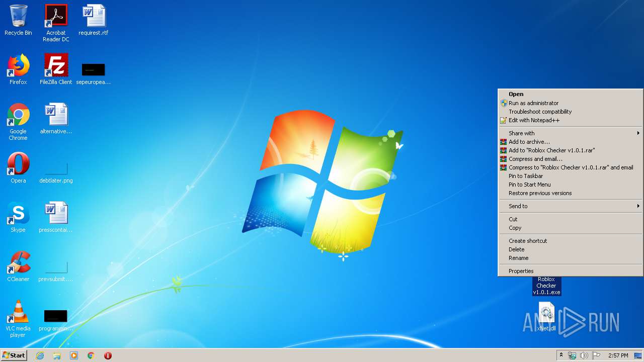
Task: Select Troubleshoot compatibility
Action: tap(571, 112)
